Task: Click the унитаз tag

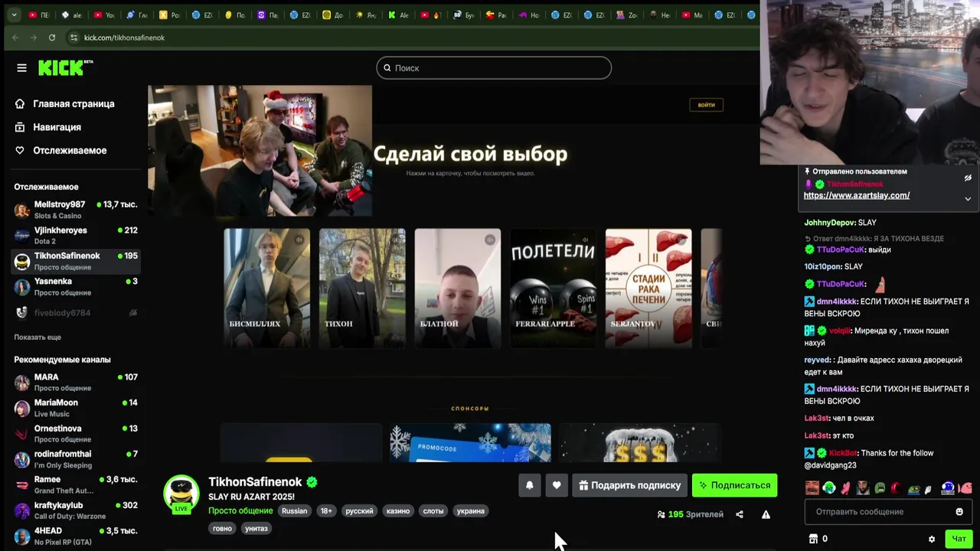Action: click(x=256, y=528)
